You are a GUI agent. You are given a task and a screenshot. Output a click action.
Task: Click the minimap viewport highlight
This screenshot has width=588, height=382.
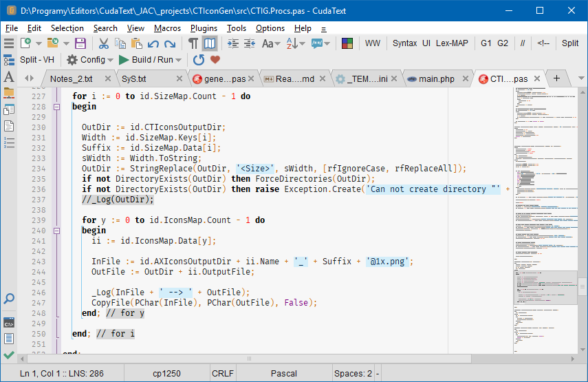545,287
